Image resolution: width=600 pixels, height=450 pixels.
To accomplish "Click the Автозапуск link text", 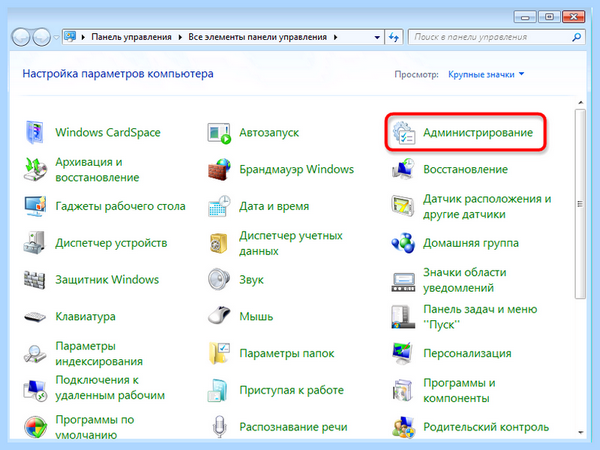I will (269, 132).
